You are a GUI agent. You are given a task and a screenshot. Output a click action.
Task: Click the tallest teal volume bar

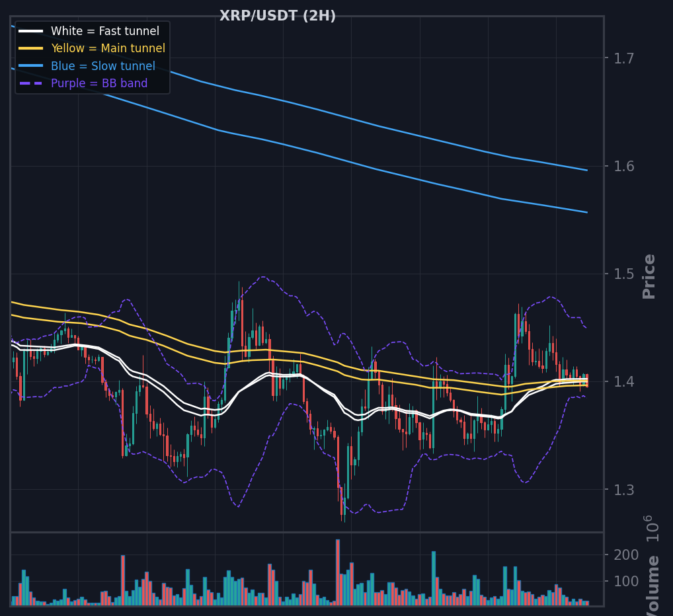[434, 578]
